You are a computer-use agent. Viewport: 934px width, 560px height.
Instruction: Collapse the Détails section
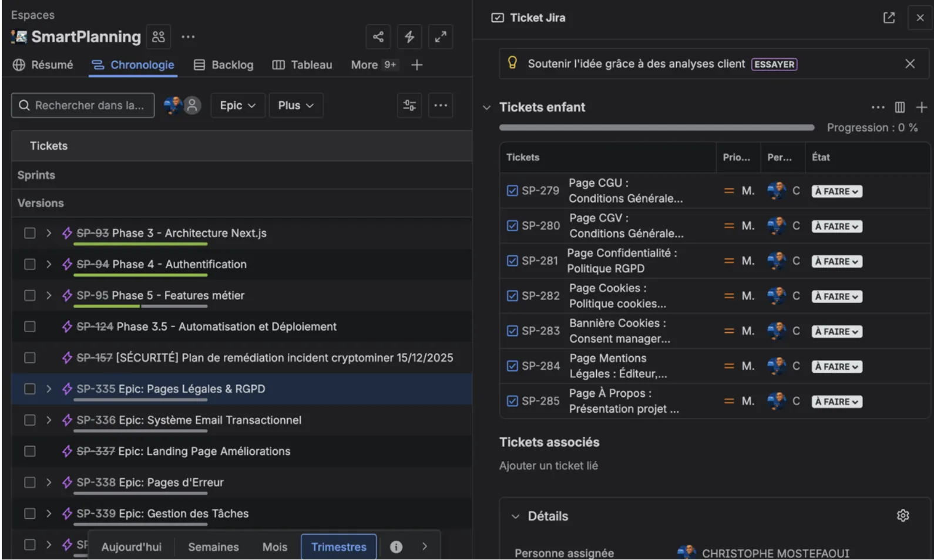[515, 517]
